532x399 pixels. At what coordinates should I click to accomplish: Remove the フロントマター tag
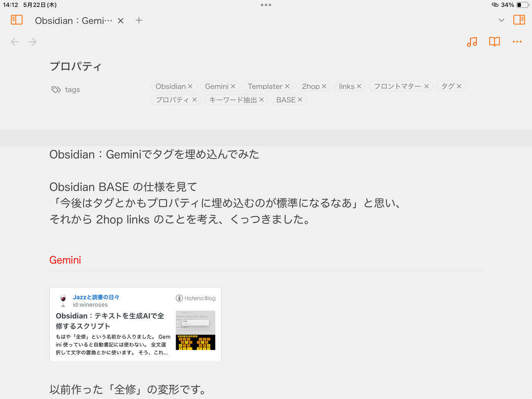(x=426, y=86)
